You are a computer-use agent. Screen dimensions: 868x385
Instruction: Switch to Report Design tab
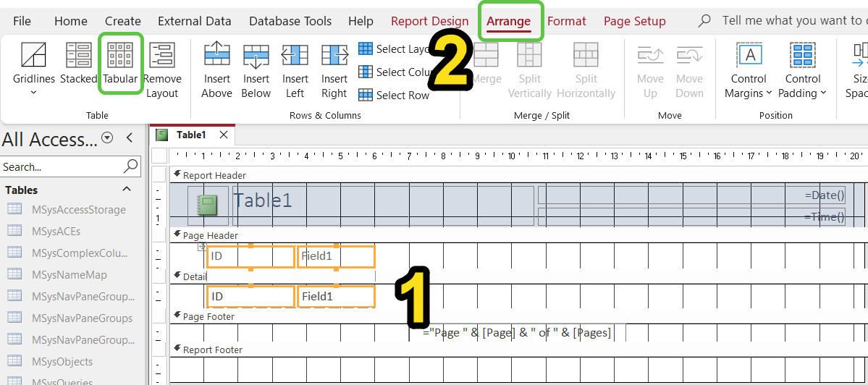click(429, 21)
